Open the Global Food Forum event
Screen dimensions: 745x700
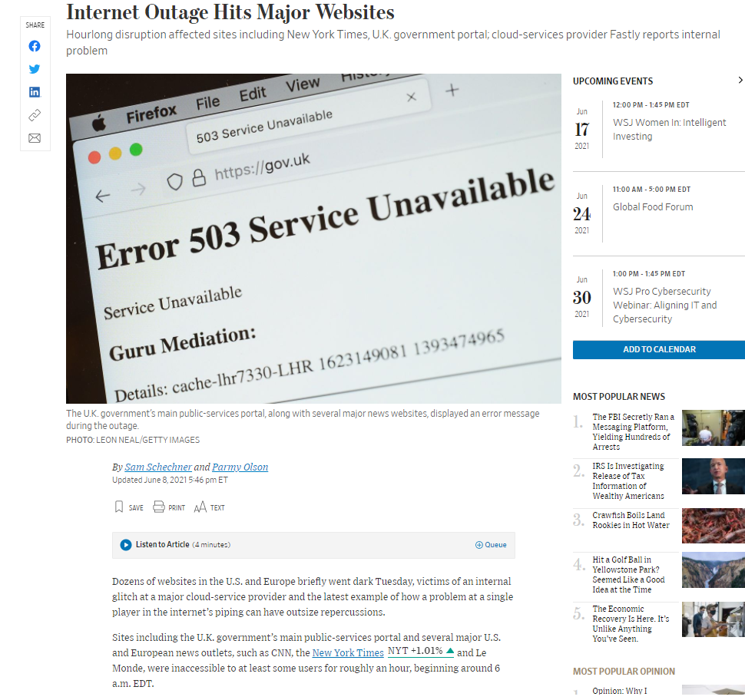(652, 206)
